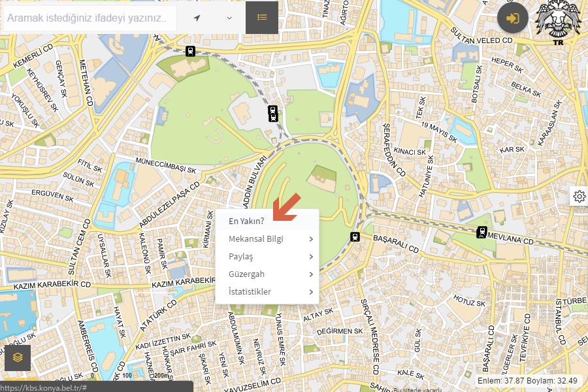Click the search input field

click(x=88, y=18)
